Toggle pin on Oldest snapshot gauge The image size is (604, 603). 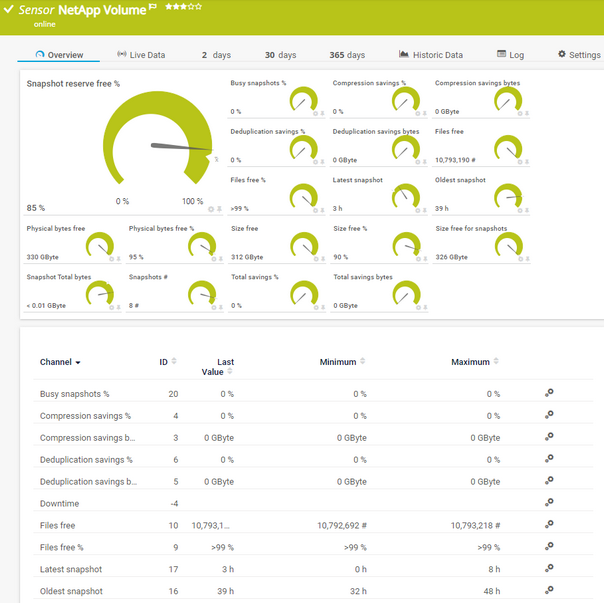click(527, 210)
